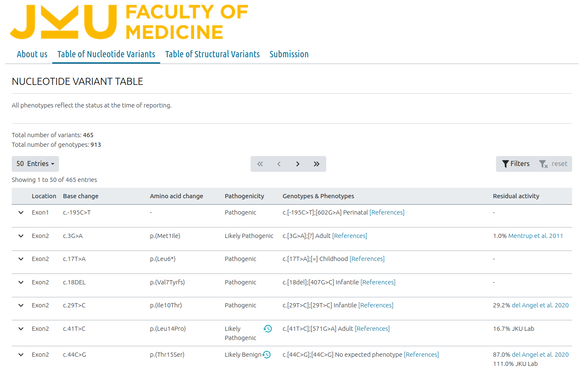This screenshot has height=368, width=588.
Task: Sort by the Pathogenicity column header
Action: pos(244,196)
